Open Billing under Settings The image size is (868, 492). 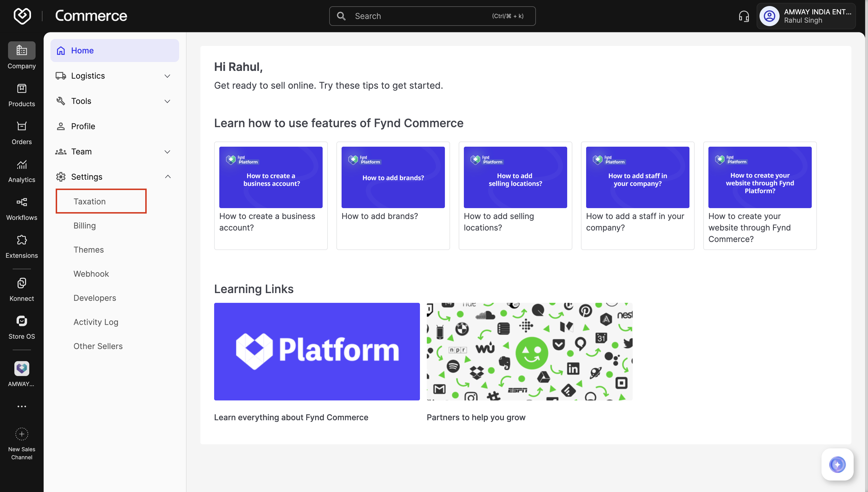pyautogui.click(x=84, y=225)
